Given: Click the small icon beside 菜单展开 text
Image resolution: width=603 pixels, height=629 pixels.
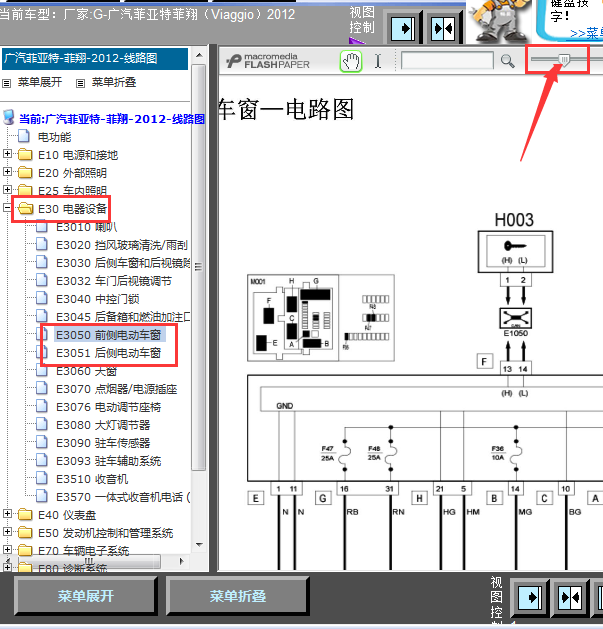Looking at the screenshot, I should click(x=6, y=83).
